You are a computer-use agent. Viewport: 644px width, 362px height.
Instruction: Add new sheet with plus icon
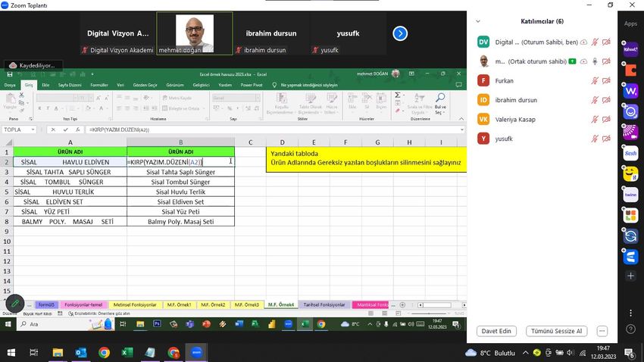click(402, 305)
